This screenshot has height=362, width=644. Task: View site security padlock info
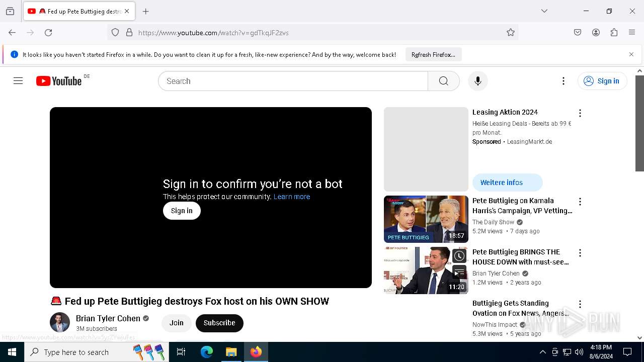pos(129,32)
